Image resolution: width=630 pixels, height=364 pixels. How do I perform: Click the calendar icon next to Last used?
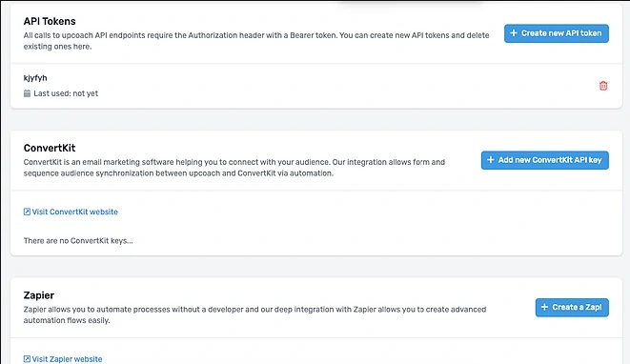pyautogui.click(x=27, y=93)
